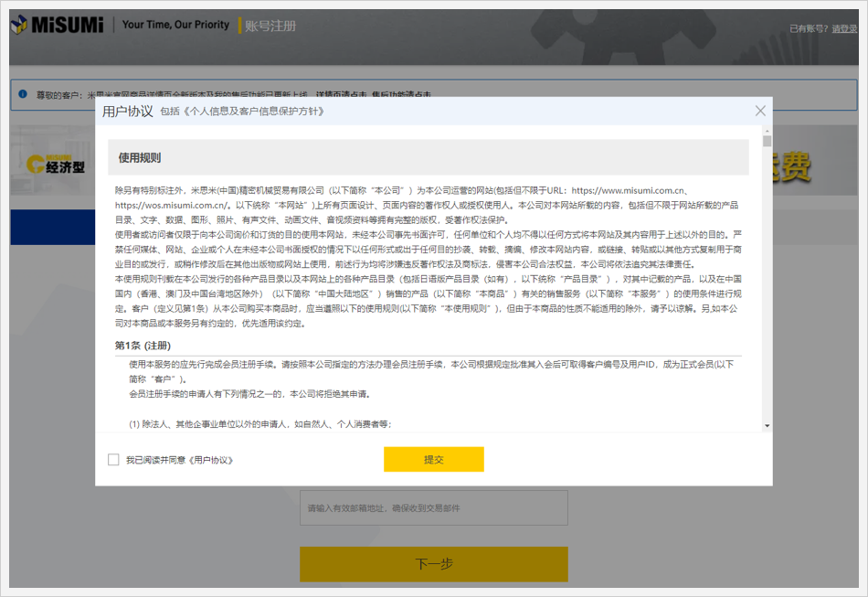Click the Your Time, Our Priority slogan
This screenshot has height=597, width=868.
tap(175, 25)
